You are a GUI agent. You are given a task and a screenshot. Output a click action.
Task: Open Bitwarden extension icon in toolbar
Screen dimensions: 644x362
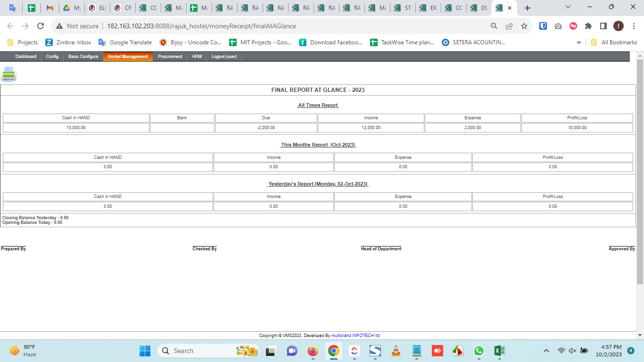pos(543,26)
